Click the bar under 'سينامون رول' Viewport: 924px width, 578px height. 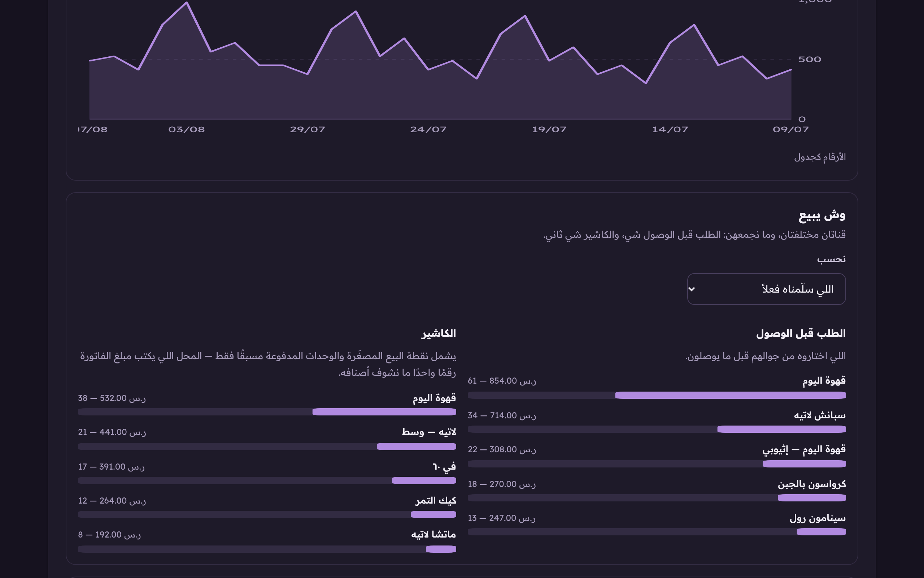657,532
